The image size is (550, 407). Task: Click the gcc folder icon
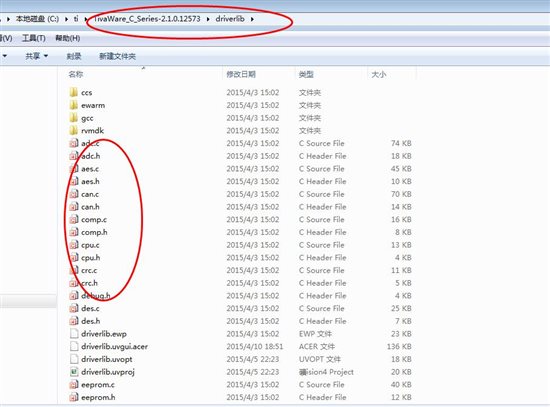pos(74,118)
